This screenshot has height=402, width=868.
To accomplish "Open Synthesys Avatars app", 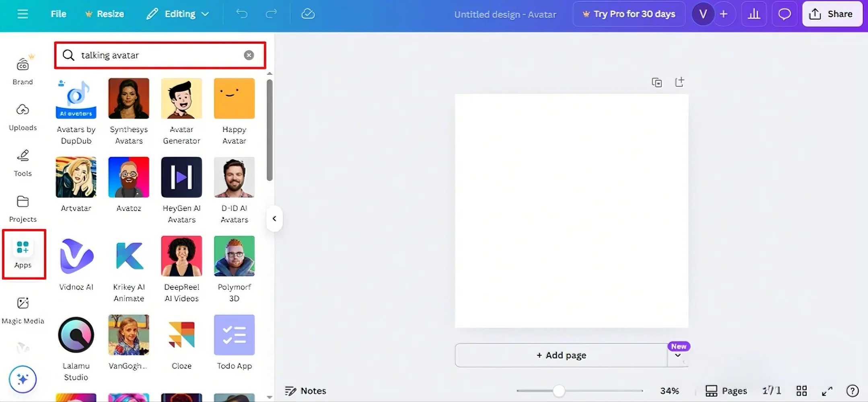I will pyautogui.click(x=129, y=112).
